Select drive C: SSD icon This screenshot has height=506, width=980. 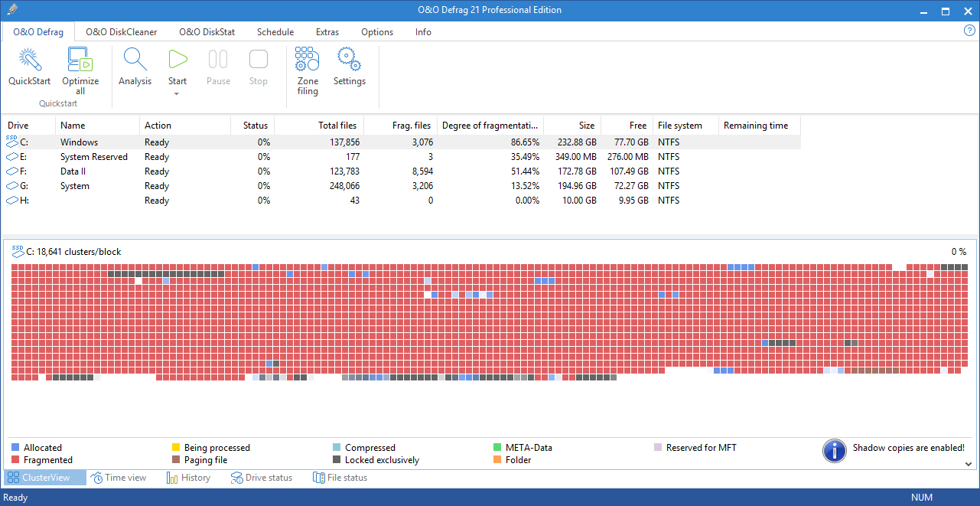pos(11,141)
